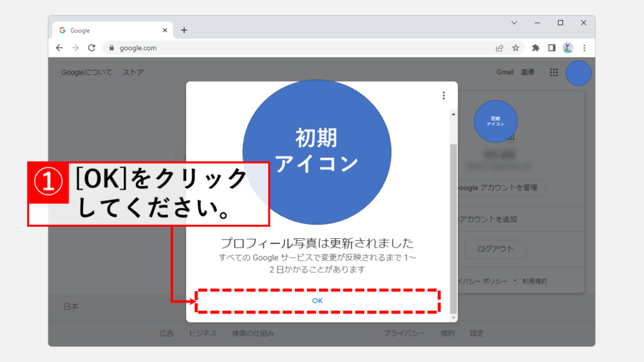Image resolution: width=644 pixels, height=362 pixels.
Task: Bookmark this page with star icon
Action: point(516,48)
